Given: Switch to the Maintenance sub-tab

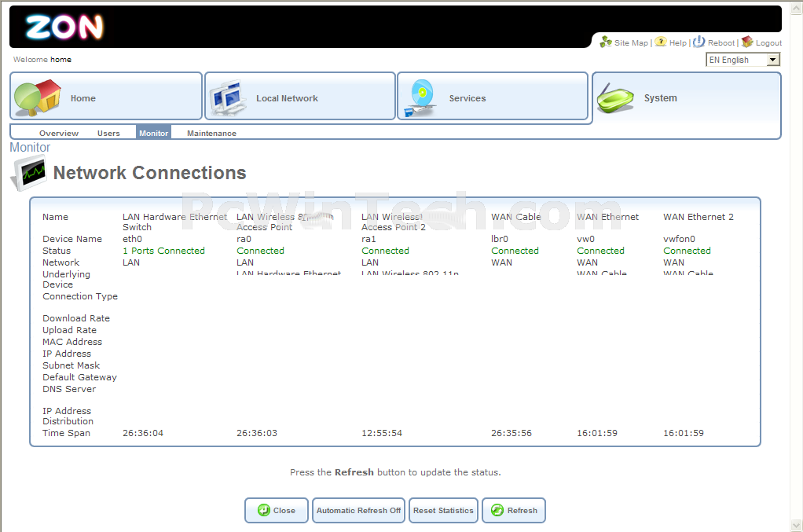Looking at the screenshot, I should 211,133.
